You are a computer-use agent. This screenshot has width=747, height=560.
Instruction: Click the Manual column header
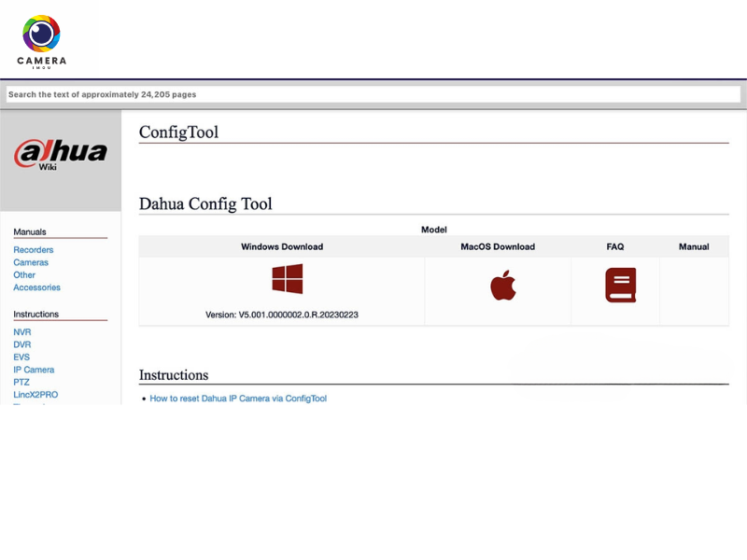click(x=694, y=246)
